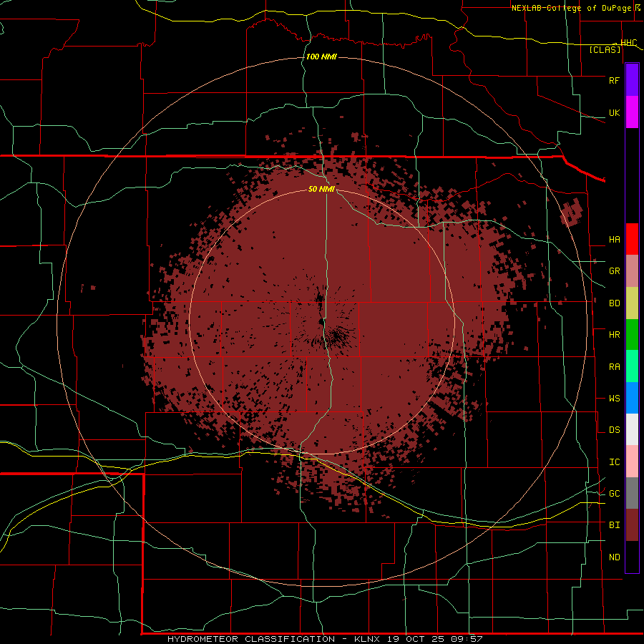The image size is (644, 644).
Task: Click the gray GC color swatch
Action: click(x=632, y=493)
